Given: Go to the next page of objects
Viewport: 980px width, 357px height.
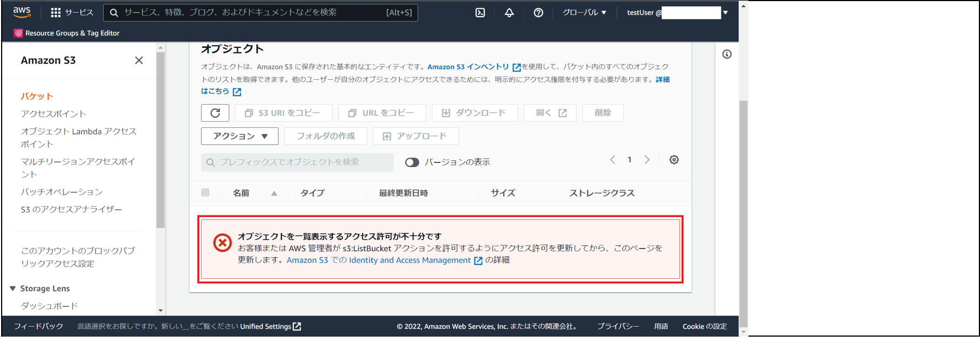Looking at the screenshot, I should tap(647, 160).
